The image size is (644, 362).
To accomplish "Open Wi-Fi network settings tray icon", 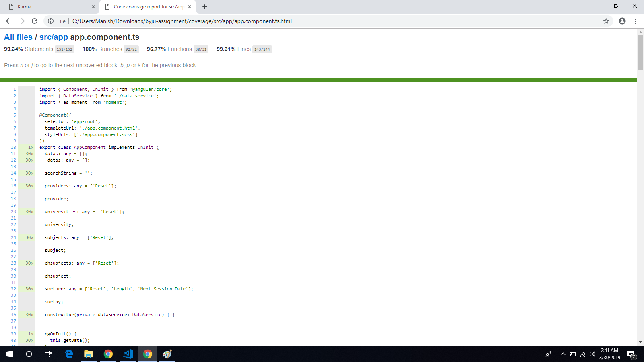I will (x=582, y=354).
